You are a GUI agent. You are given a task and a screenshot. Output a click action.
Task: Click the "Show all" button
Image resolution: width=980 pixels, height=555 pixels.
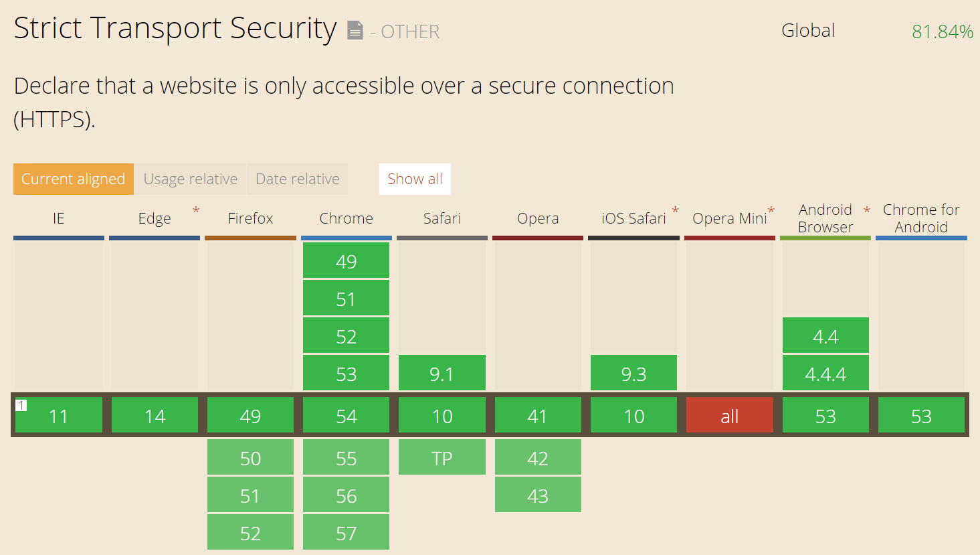pos(415,179)
